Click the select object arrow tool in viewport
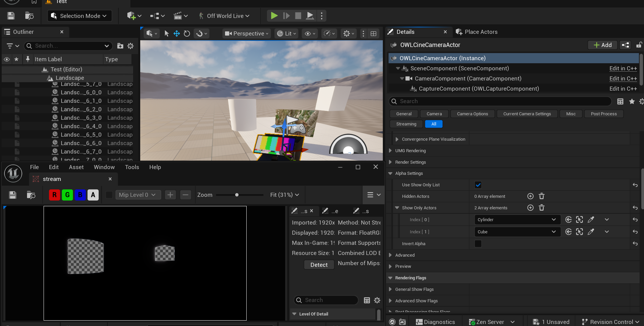Image resolution: width=644 pixels, height=326 pixels. click(166, 33)
